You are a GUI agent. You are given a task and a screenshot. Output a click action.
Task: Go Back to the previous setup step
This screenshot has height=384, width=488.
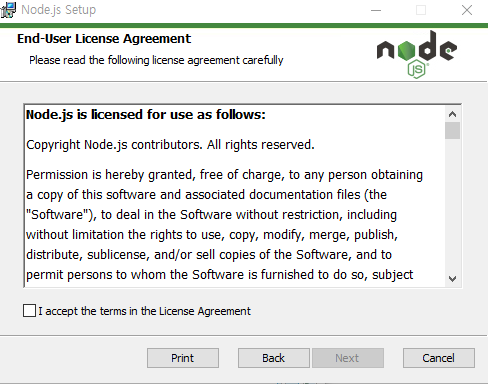click(274, 358)
